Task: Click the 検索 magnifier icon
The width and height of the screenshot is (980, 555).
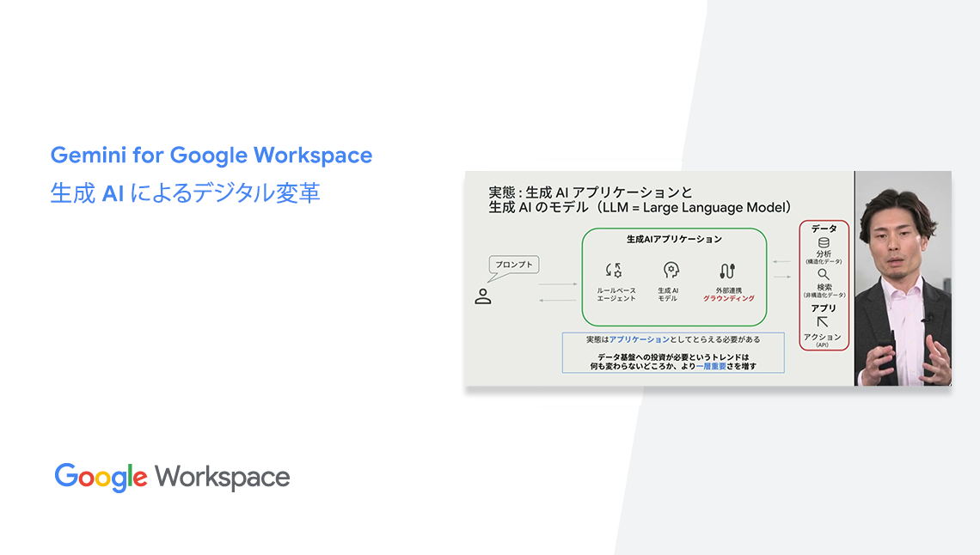Action: point(824,275)
